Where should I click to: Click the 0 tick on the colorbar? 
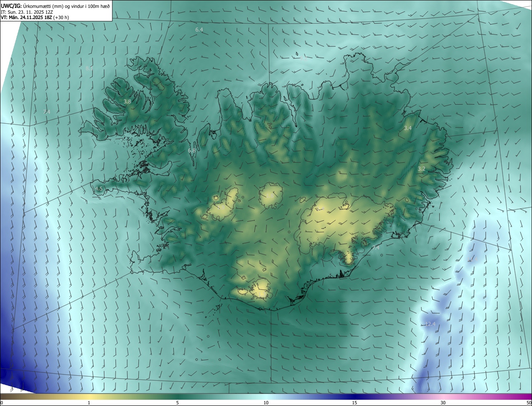tap(2, 403)
